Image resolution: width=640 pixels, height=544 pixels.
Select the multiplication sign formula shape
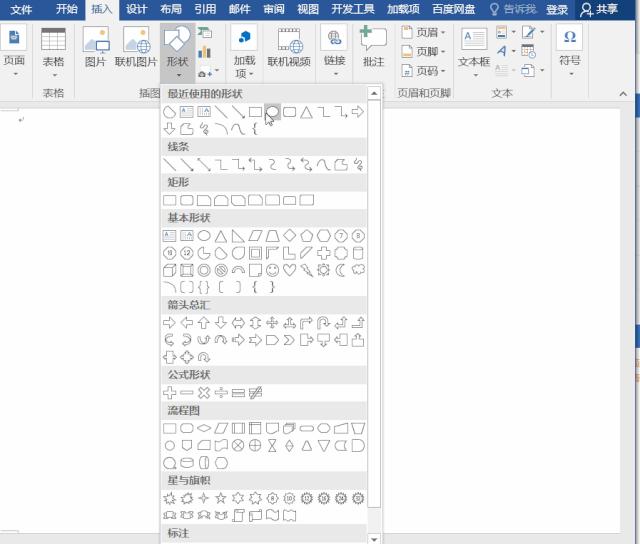coord(204,393)
